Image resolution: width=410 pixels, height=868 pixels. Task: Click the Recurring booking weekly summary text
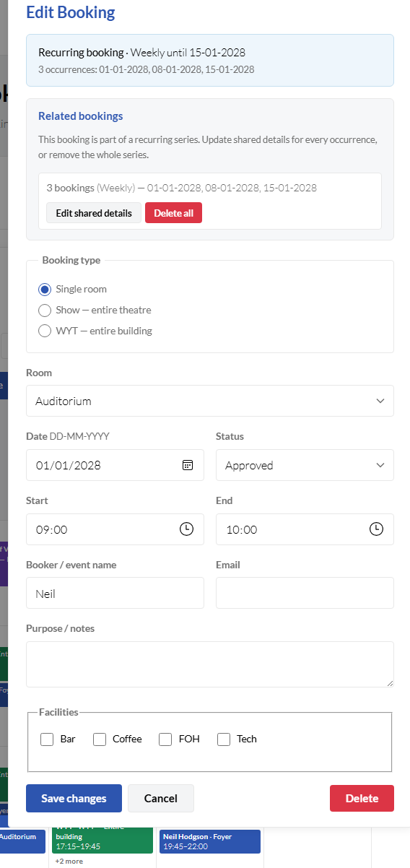point(141,53)
